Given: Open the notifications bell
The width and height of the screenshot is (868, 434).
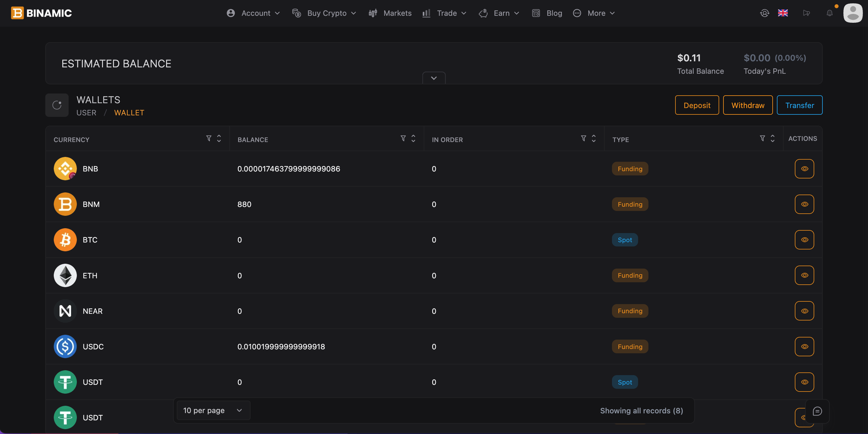Looking at the screenshot, I should (829, 13).
